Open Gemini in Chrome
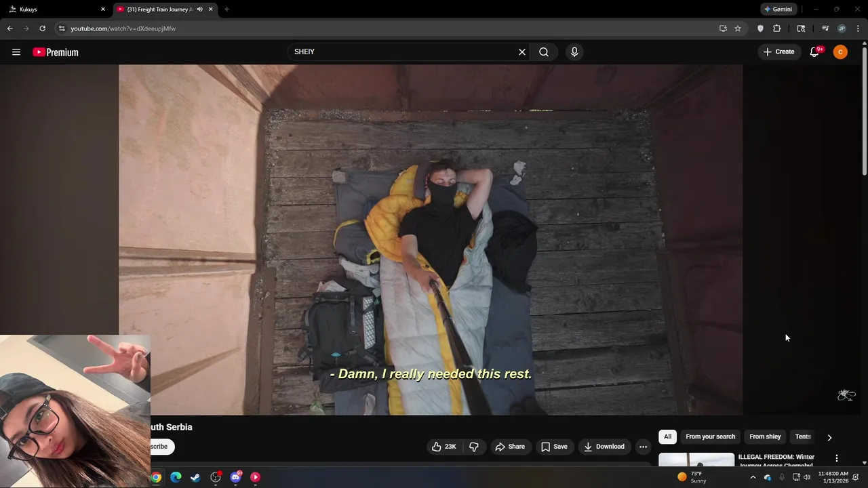 (778, 9)
